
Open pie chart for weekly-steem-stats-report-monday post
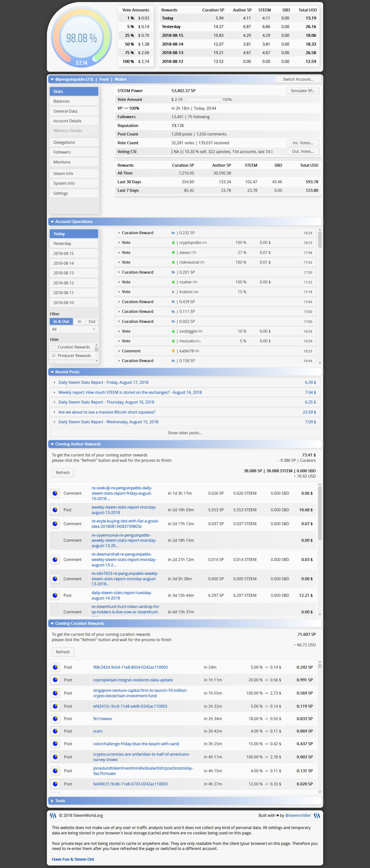pyautogui.click(x=55, y=510)
